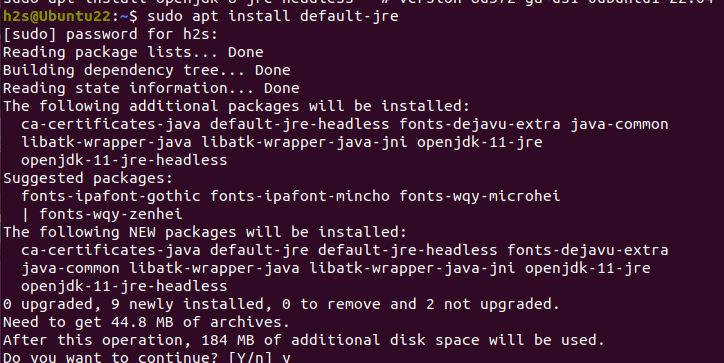Click the h2s@Ubuntu22 prompt text
724x363 pixels.
point(57,17)
